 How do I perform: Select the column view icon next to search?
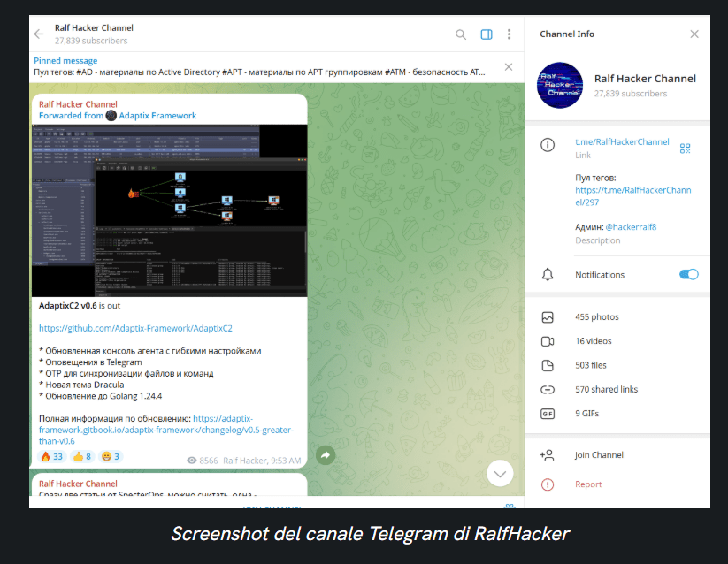486,34
